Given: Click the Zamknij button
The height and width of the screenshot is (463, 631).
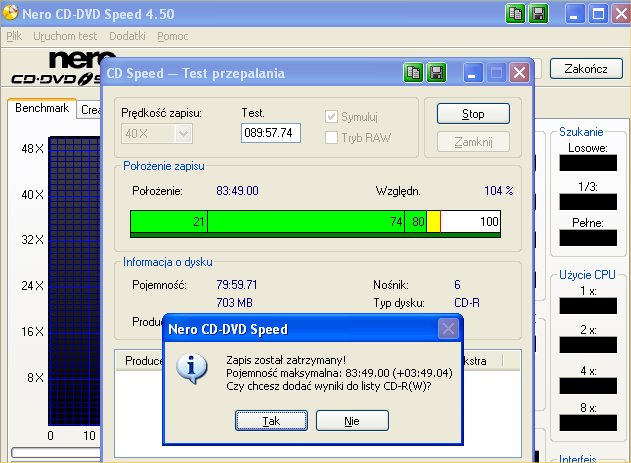Looking at the screenshot, I should click(473, 142).
